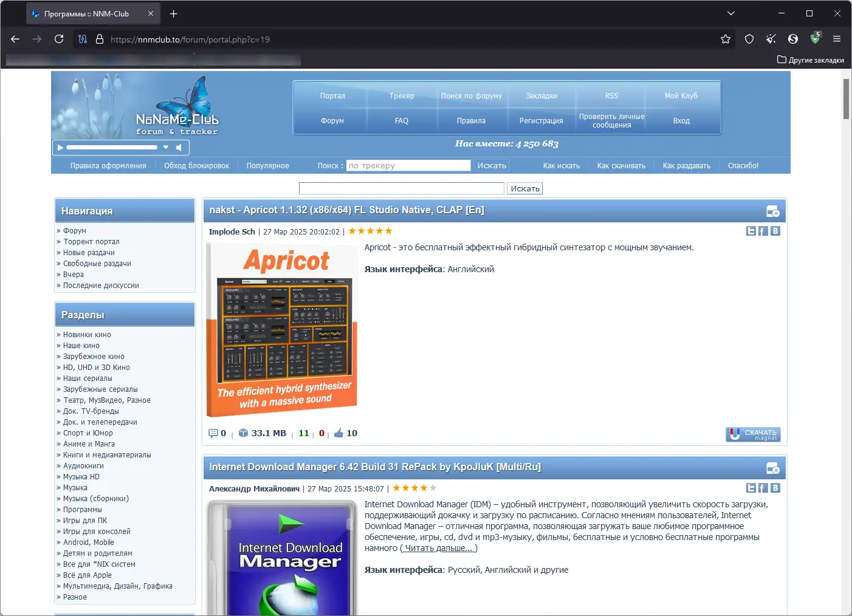Rate Apricot post with the five stars
Screen dimensions: 852x616
[371, 231]
